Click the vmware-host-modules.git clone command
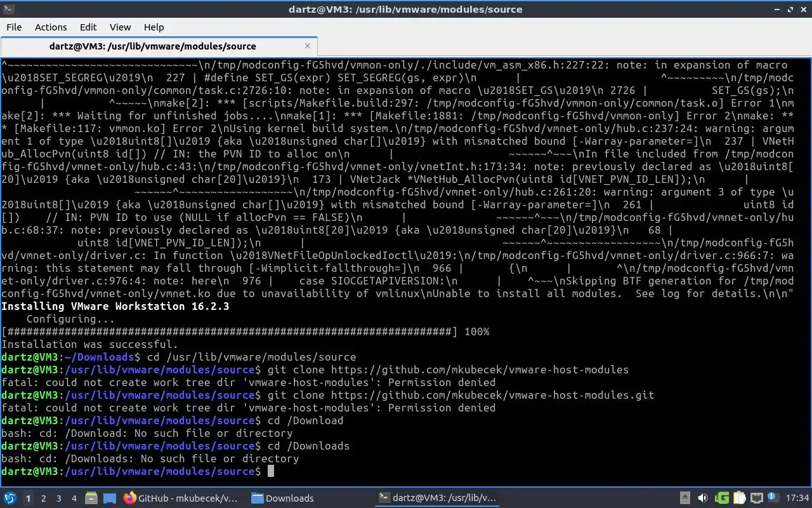 461,395
